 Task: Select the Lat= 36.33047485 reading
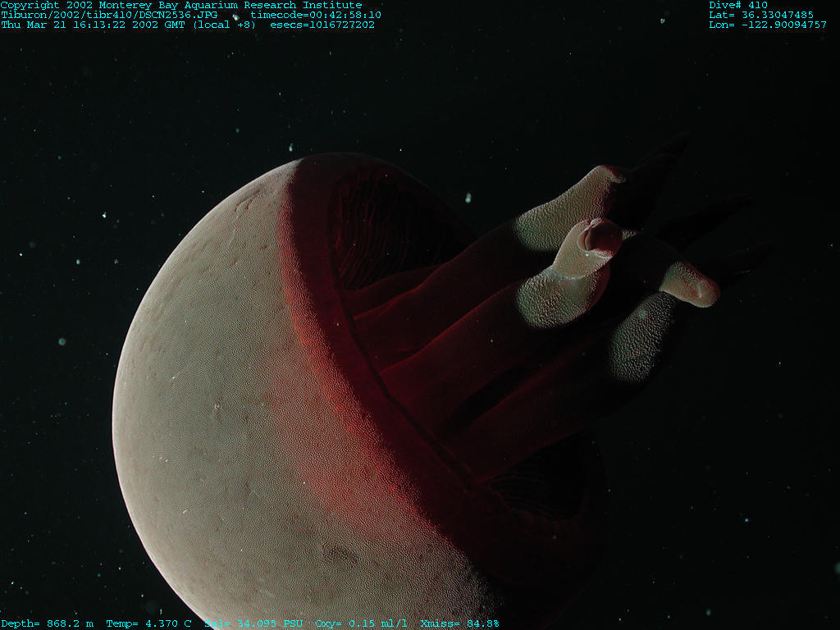pyautogui.click(x=761, y=15)
